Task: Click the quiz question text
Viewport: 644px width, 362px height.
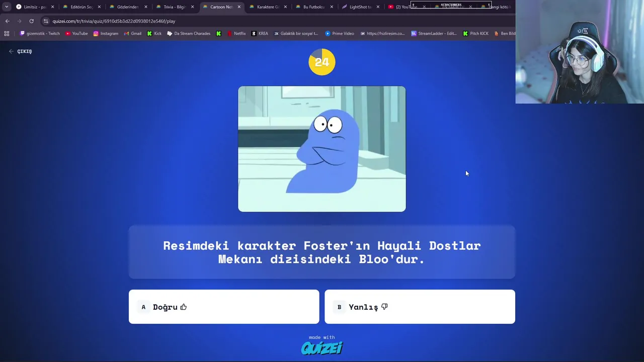Action: point(322,252)
